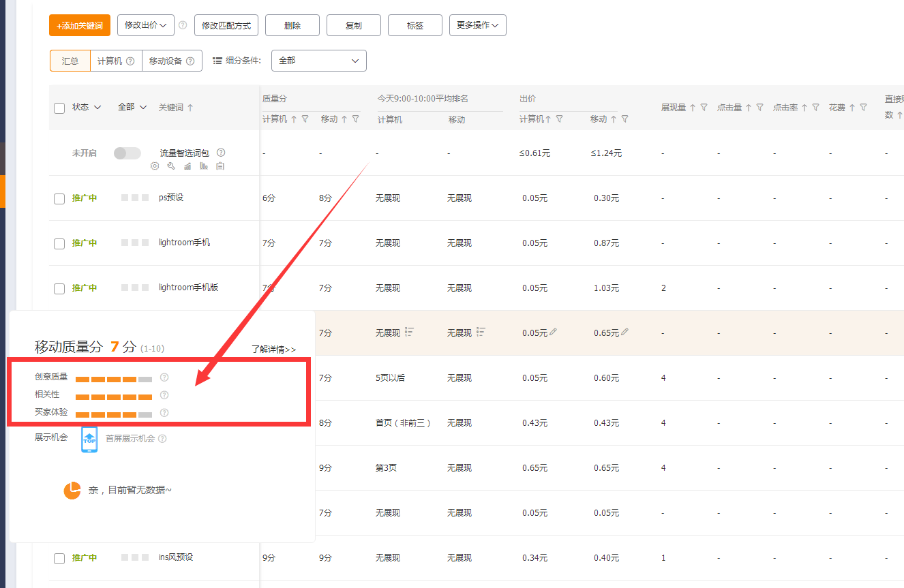Click bar chart icon under 流量智选词包
This screenshot has width=904, height=588.
tap(204, 166)
